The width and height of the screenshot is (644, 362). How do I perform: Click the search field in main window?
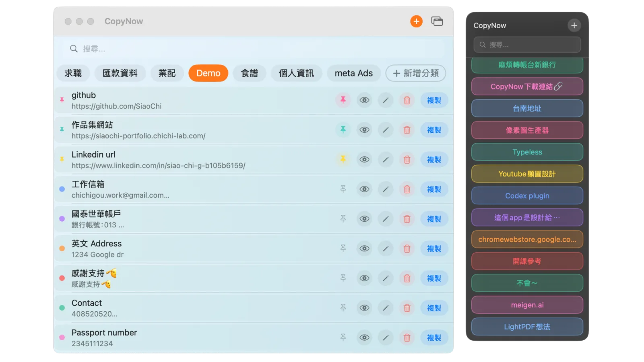coord(254,49)
